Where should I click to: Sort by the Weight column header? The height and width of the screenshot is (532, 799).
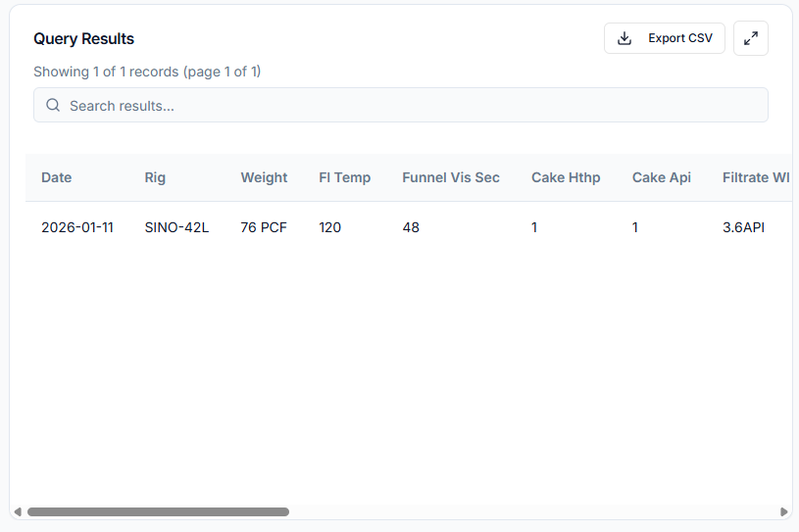point(264,177)
